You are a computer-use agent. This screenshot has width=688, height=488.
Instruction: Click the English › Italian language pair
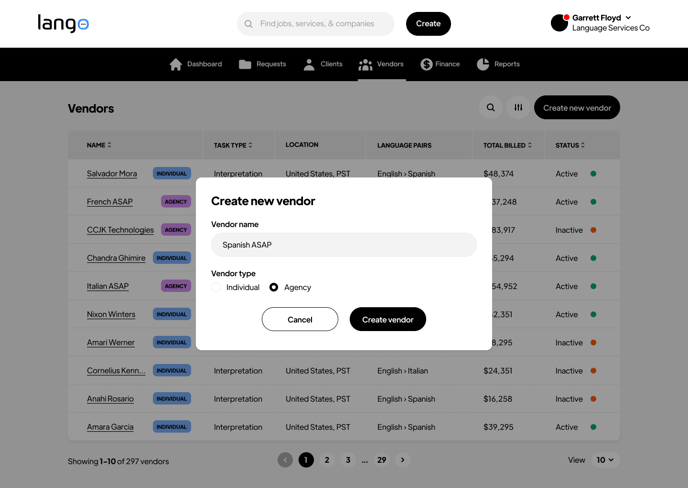[402, 371]
